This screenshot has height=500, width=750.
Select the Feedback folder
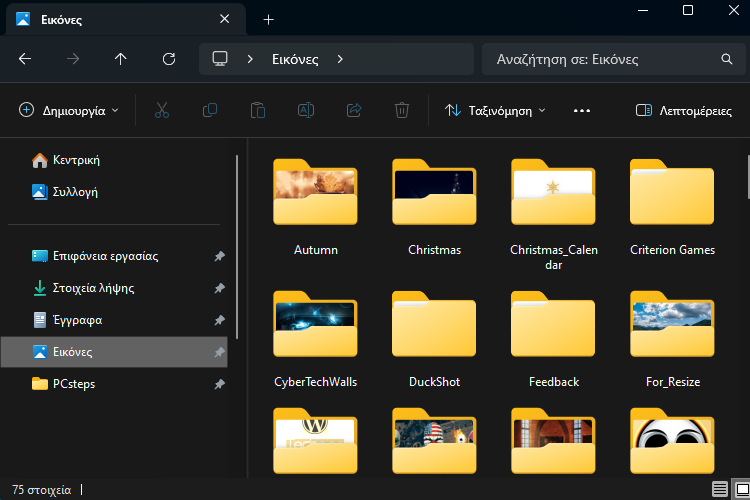coord(553,339)
